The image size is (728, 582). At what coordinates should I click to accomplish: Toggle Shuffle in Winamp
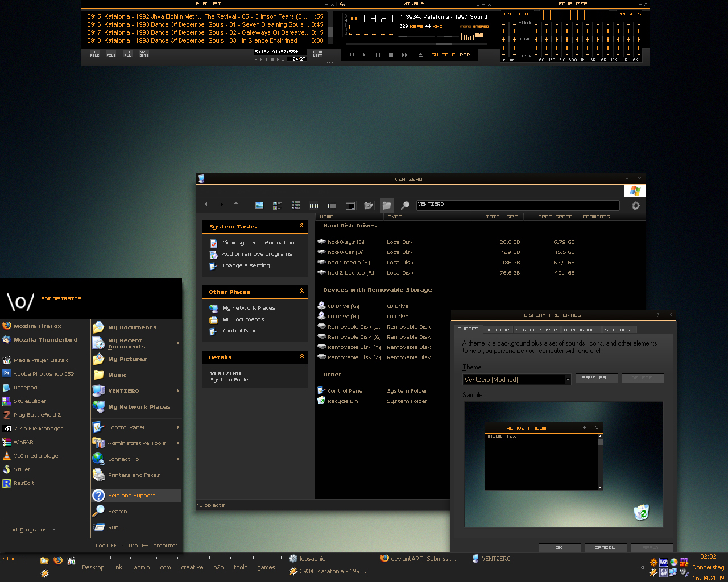pos(443,55)
